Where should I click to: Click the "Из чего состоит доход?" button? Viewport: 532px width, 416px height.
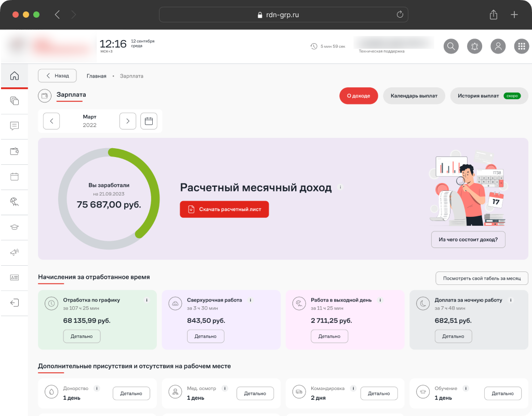tap(468, 240)
